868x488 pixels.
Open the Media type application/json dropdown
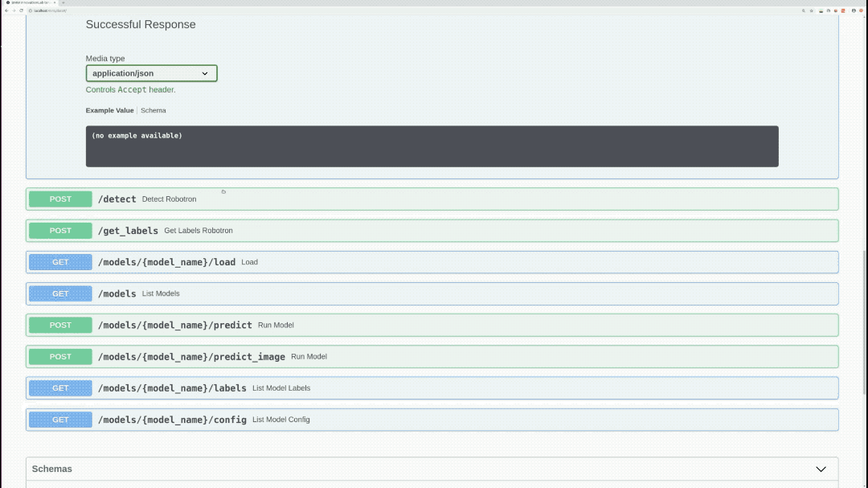(x=151, y=73)
